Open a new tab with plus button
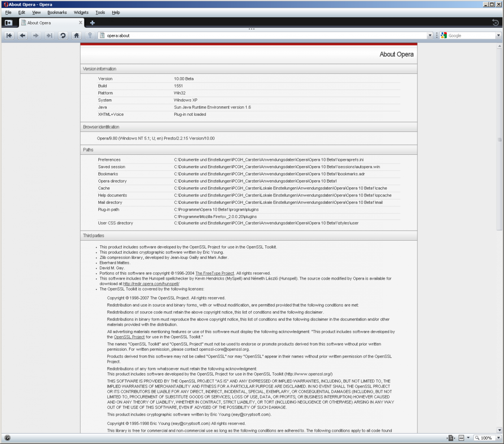The height and width of the screenshot is (444, 504). [x=92, y=23]
